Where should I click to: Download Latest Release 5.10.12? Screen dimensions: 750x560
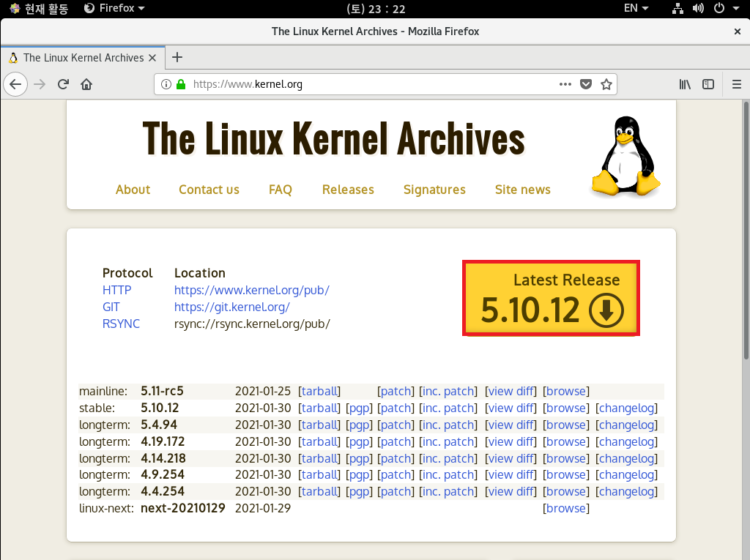551,299
